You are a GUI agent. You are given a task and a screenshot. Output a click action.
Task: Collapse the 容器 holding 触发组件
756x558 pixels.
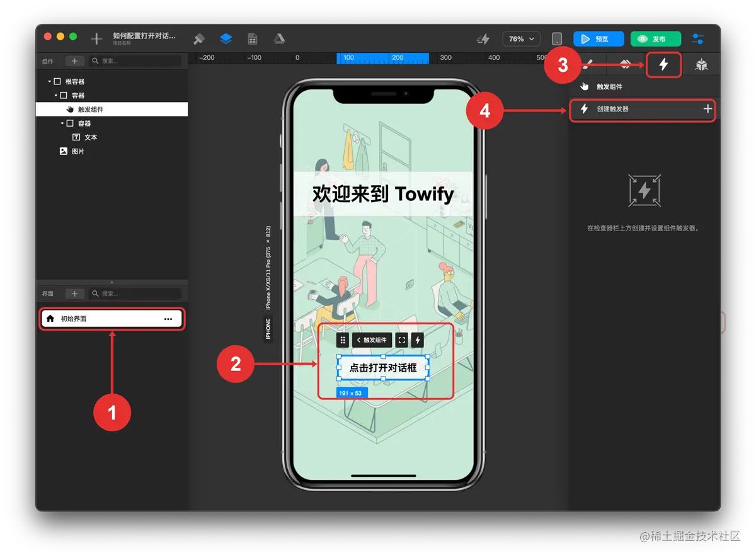(x=56, y=96)
